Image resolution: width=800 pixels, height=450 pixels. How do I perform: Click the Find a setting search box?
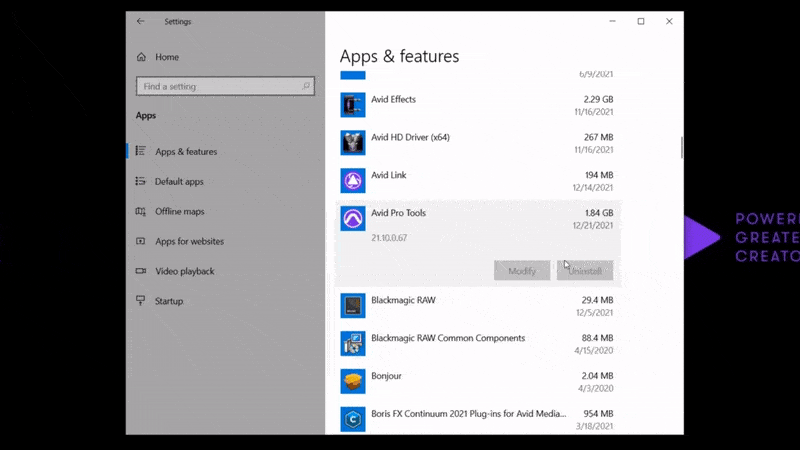[225, 86]
